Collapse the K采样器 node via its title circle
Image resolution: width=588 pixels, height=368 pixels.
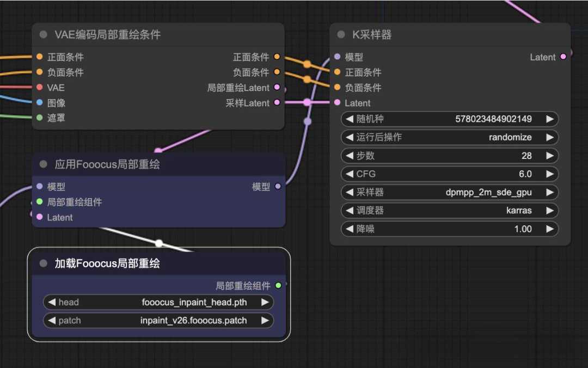(x=340, y=34)
